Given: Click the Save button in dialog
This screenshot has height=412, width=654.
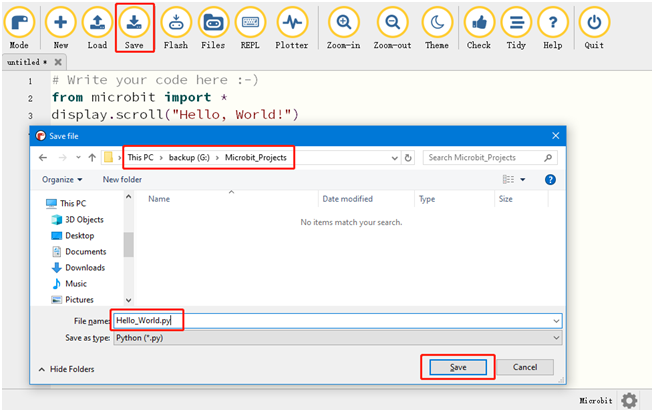Looking at the screenshot, I should click(x=457, y=367).
